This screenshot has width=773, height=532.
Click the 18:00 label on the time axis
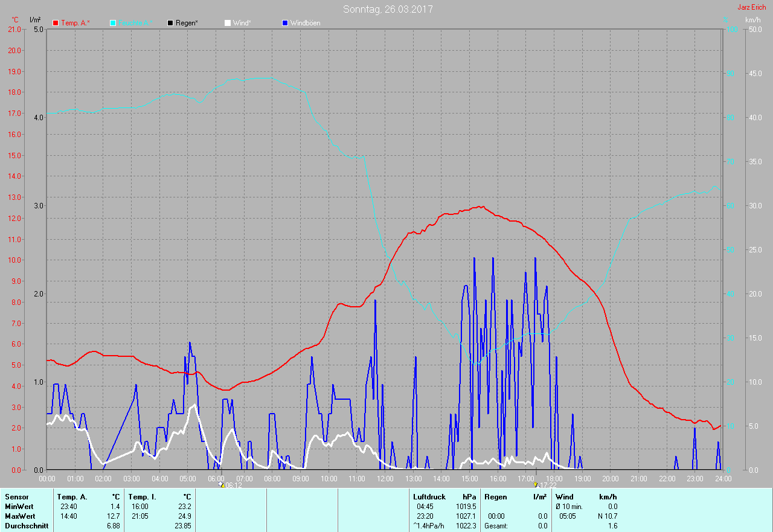click(x=554, y=478)
